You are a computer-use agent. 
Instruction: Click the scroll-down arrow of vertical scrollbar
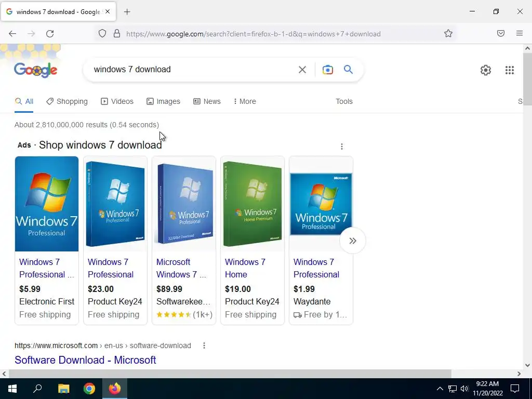pyautogui.click(x=527, y=365)
